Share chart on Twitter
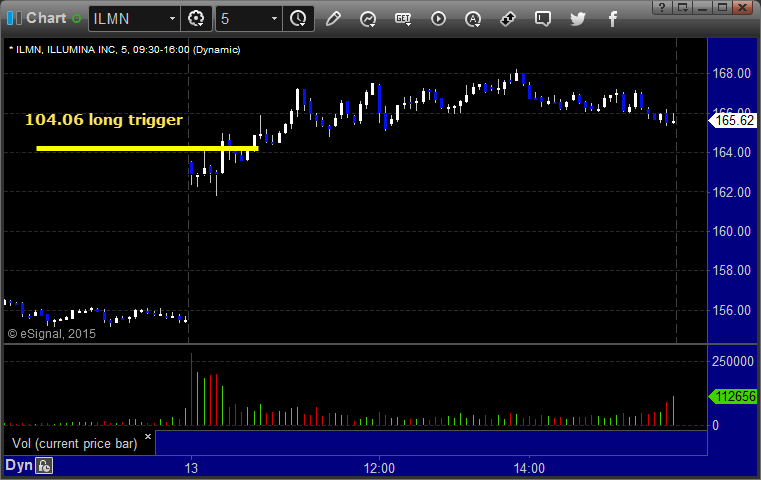This screenshot has height=480, width=761. [x=578, y=19]
